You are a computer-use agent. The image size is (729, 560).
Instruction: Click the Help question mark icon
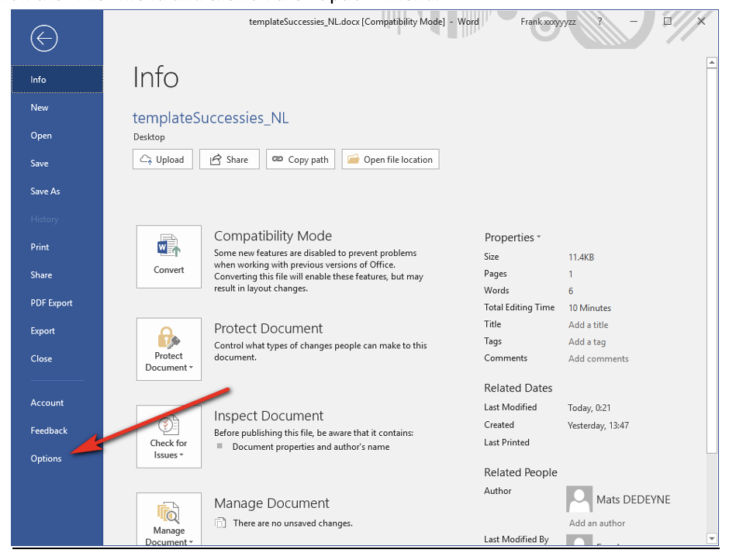point(599,22)
